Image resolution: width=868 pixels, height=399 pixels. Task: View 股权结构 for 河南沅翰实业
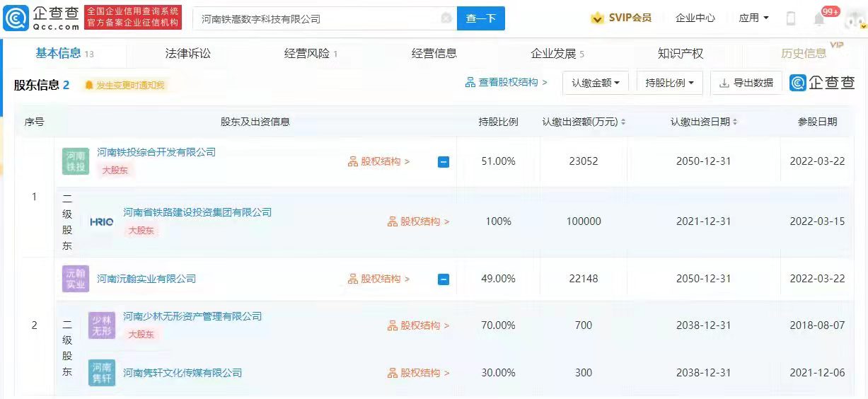coord(379,279)
